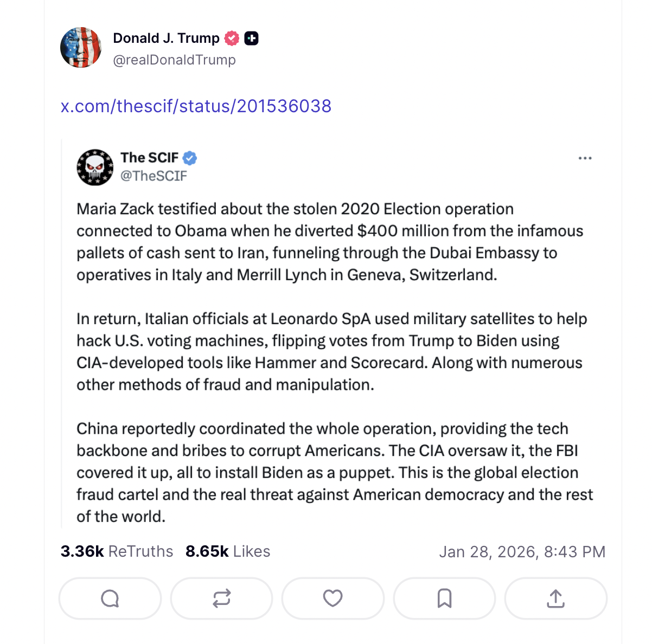Viewport: 652px width, 644px height.
Task: View the 8.65k Likes list
Action: [x=228, y=551]
